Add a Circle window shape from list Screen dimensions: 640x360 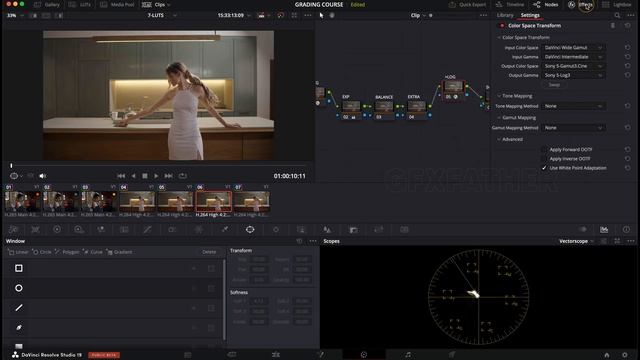click(x=18, y=288)
